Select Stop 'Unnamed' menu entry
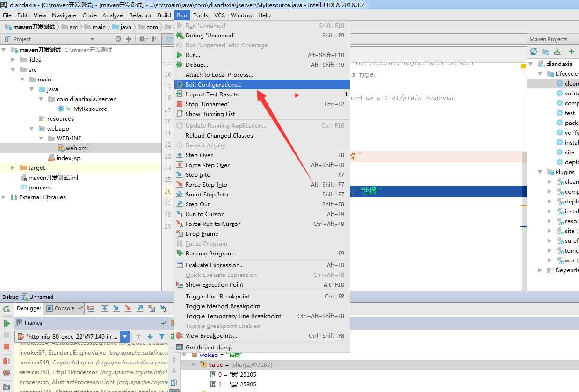Screen dimensions: 579x392 point(262,104)
